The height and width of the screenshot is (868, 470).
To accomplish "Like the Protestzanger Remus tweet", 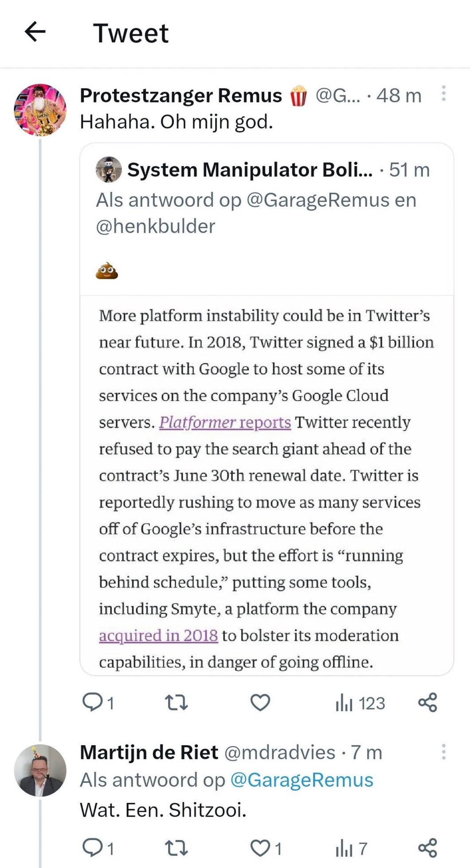I will coord(260,702).
